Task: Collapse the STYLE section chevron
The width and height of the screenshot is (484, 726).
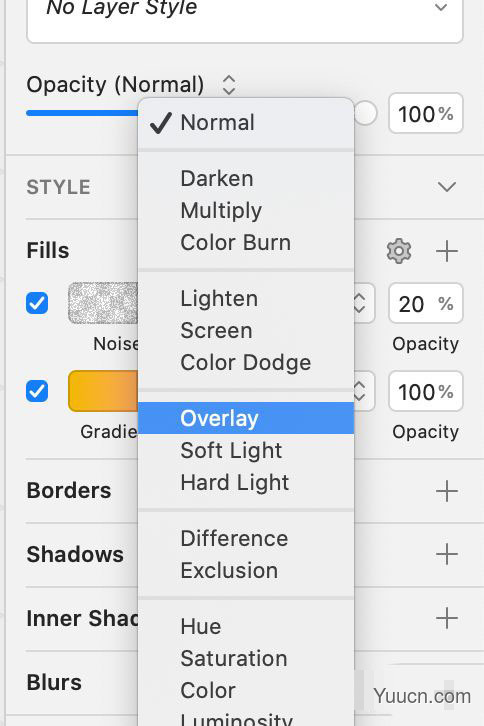Action: click(447, 187)
